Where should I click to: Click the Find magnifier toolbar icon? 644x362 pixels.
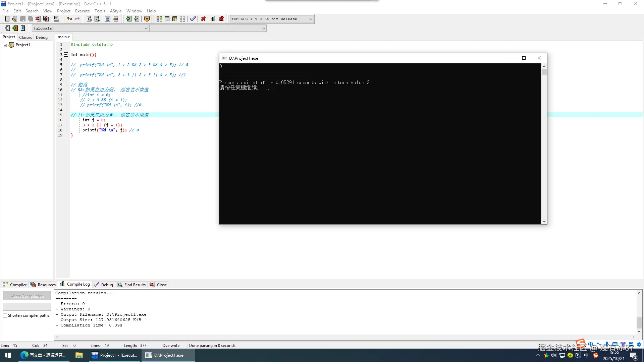[89, 19]
